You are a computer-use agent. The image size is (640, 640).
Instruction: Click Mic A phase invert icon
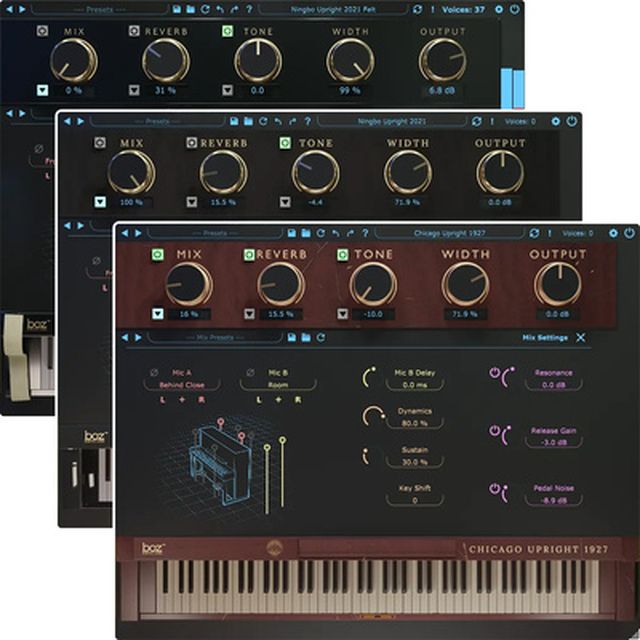point(154,372)
